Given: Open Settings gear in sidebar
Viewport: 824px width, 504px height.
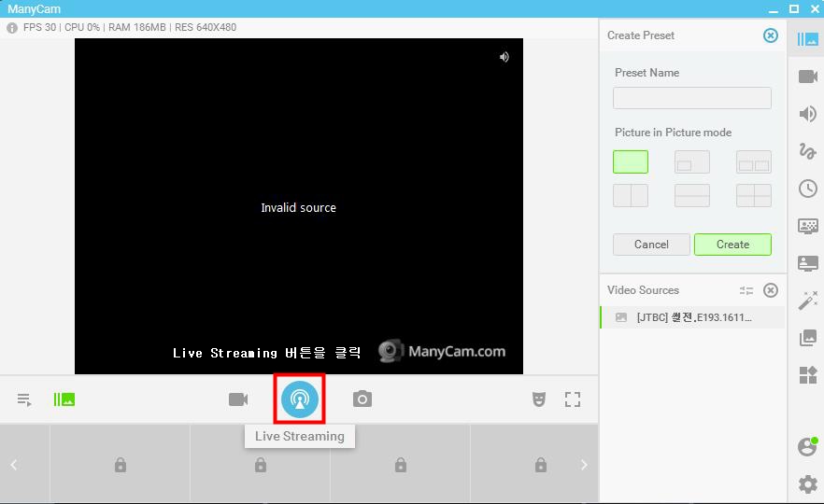Looking at the screenshot, I should point(808,483).
